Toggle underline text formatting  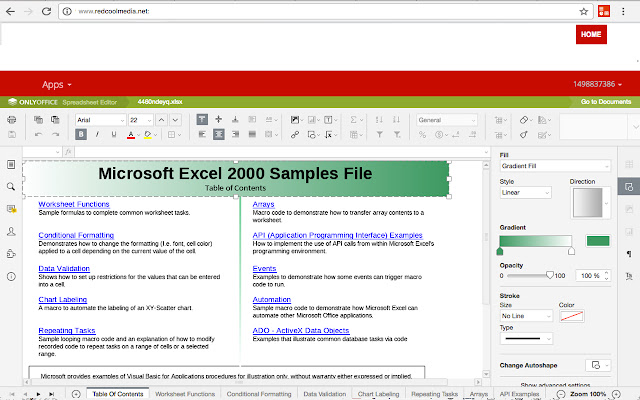click(x=116, y=134)
